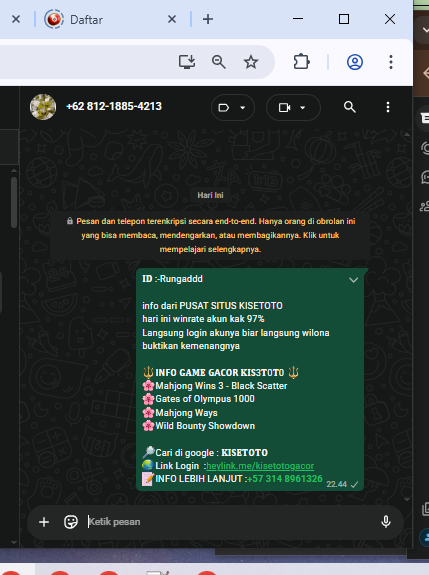Search within this chat
Image resolution: width=429 pixels, height=575 pixels.
pos(350,107)
